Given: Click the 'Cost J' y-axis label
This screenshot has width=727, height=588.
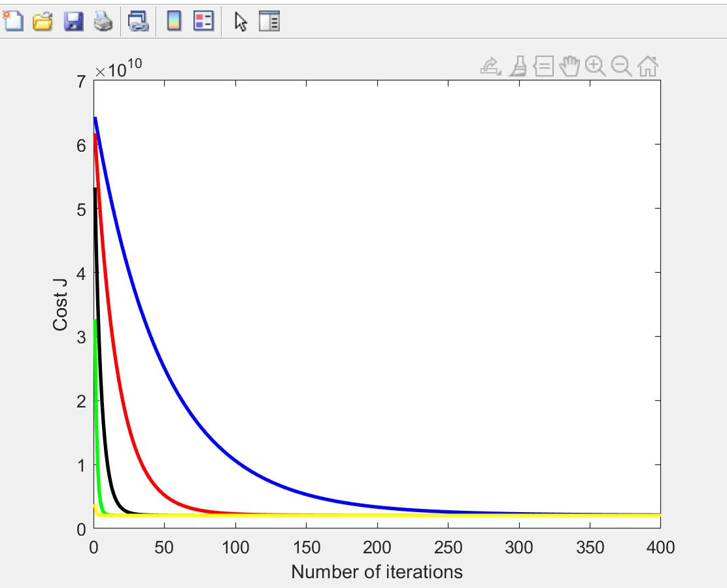Looking at the screenshot, I should [x=60, y=304].
